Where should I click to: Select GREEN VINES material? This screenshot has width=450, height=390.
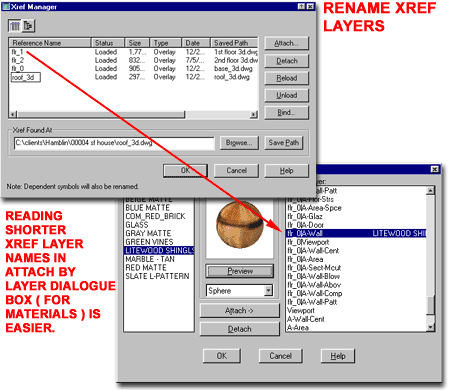pyautogui.click(x=159, y=242)
